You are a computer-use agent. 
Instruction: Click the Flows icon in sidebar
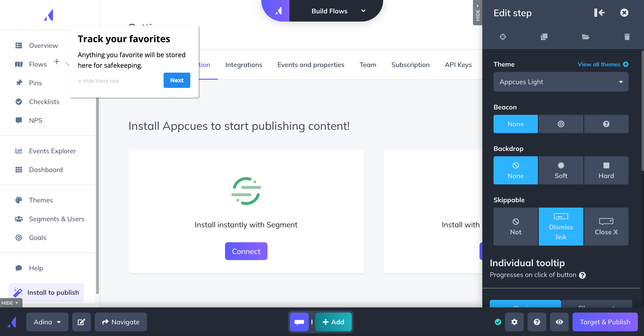point(19,63)
